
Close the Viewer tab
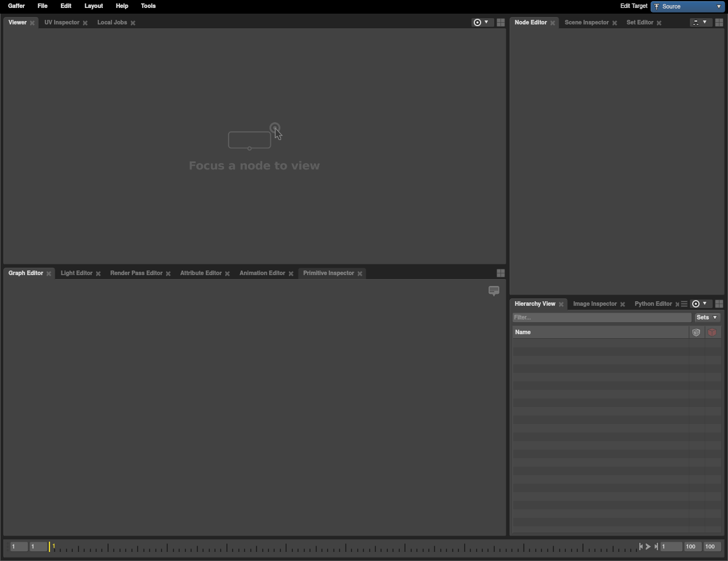(32, 23)
